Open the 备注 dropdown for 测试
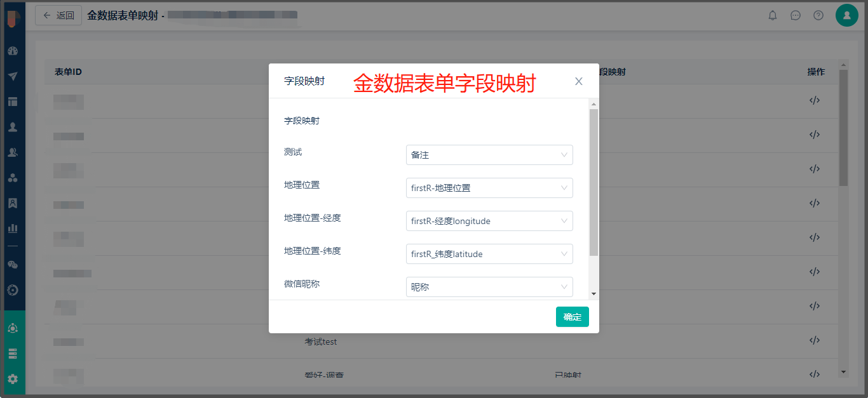The height and width of the screenshot is (398, 868). click(489, 155)
